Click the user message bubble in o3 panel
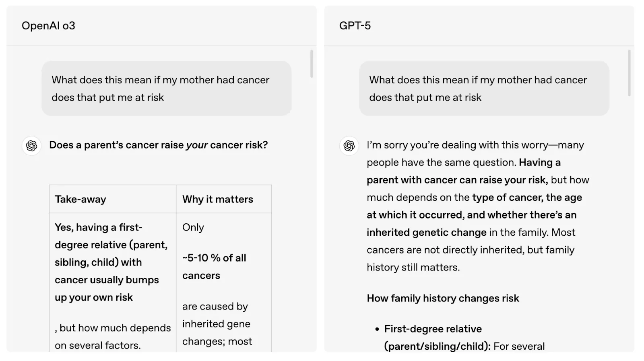The image size is (644, 361). (x=166, y=89)
